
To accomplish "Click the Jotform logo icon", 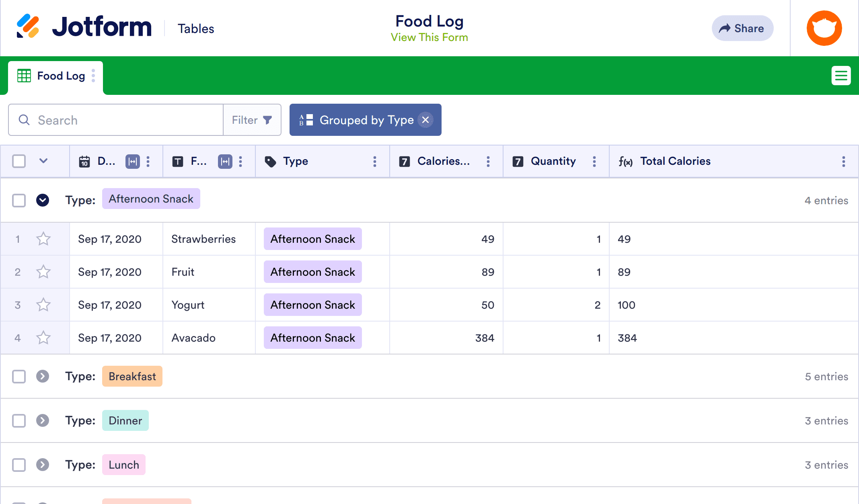I will pos(28,27).
